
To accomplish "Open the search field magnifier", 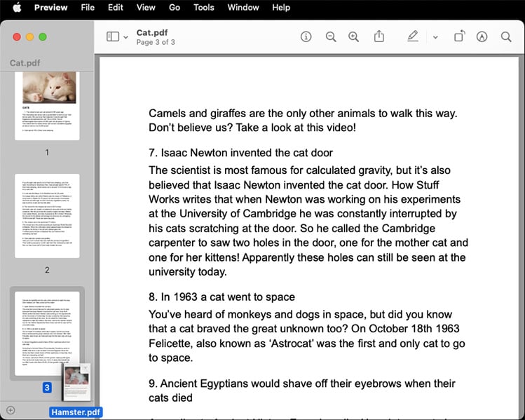I will click(506, 36).
